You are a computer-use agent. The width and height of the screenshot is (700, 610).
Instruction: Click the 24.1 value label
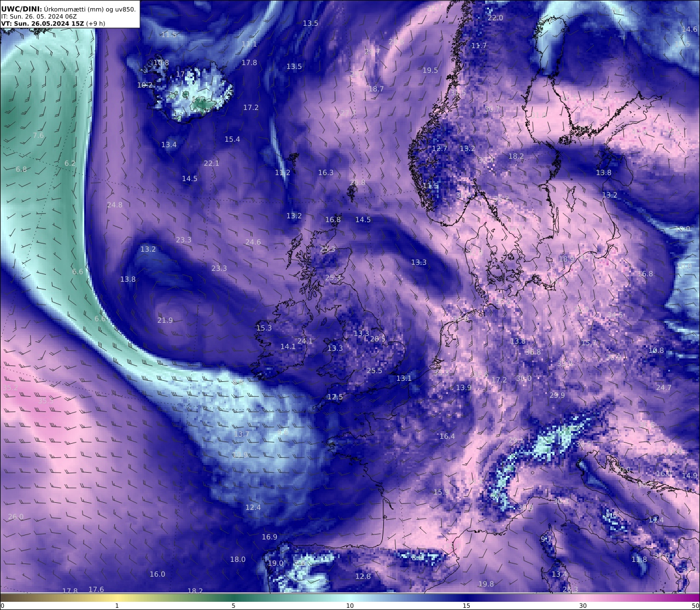coord(305,341)
